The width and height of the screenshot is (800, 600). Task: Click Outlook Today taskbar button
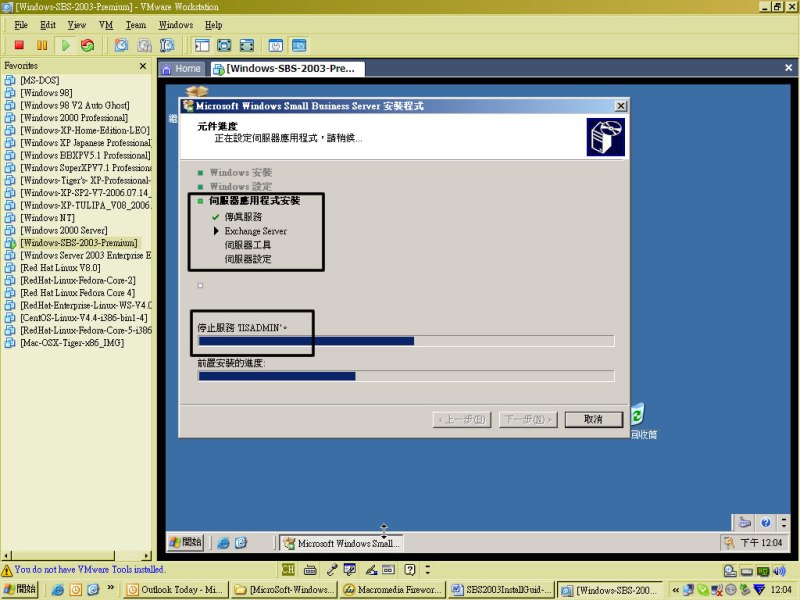[x=175, y=590]
